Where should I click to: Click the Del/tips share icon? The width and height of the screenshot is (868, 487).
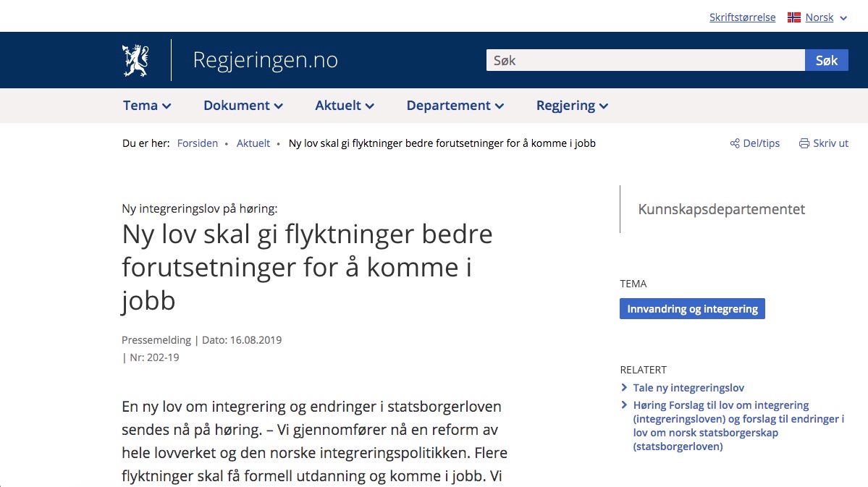tap(735, 143)
